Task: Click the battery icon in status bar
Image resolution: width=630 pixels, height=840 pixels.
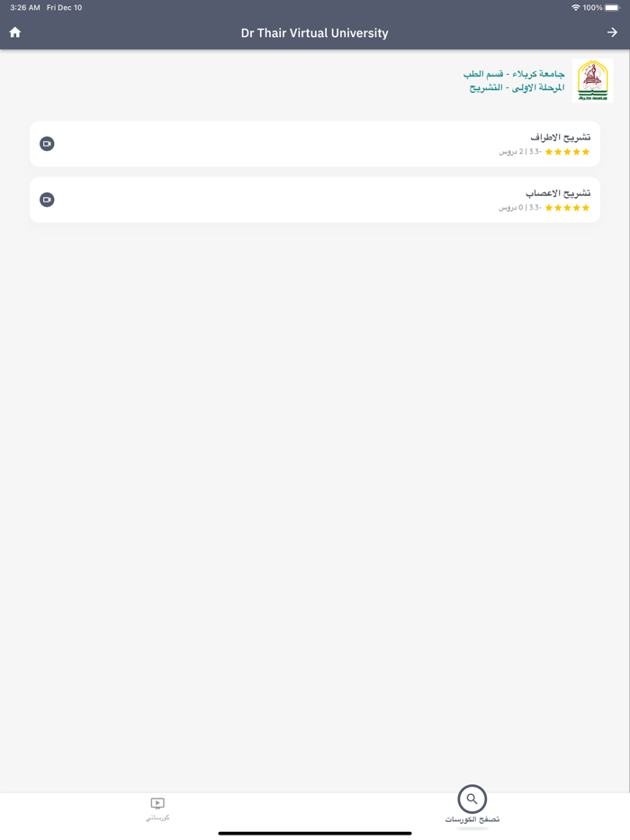Action: (x=613, y=8)
